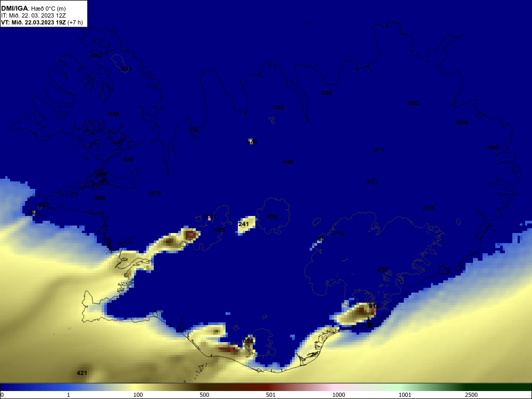Select the -519 value label
532x399 pixels.
coord(154,194)
